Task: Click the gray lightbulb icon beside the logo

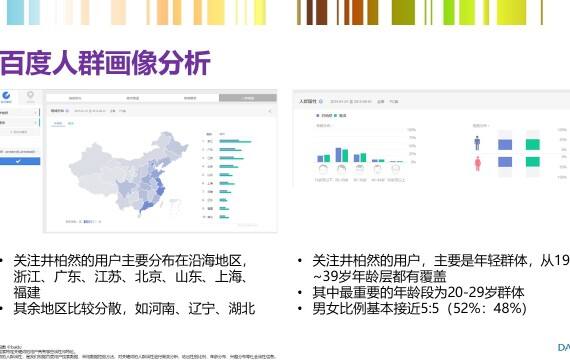Action: [x=31, y=96]
